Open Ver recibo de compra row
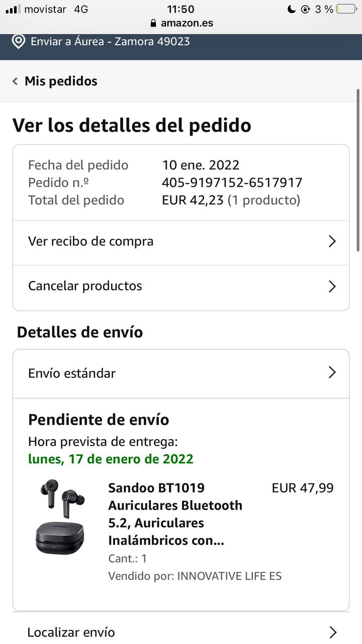This screenshot has width=362, height=644. coord(91,242)
